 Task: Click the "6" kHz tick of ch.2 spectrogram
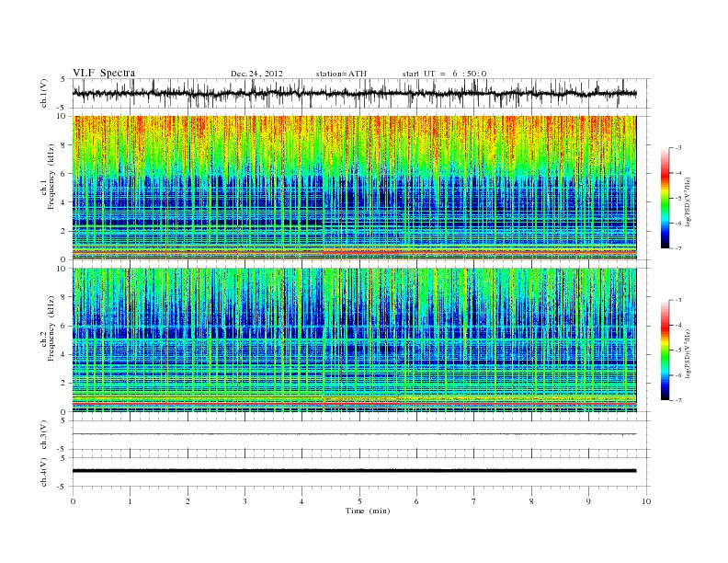(x=64, y=326)
